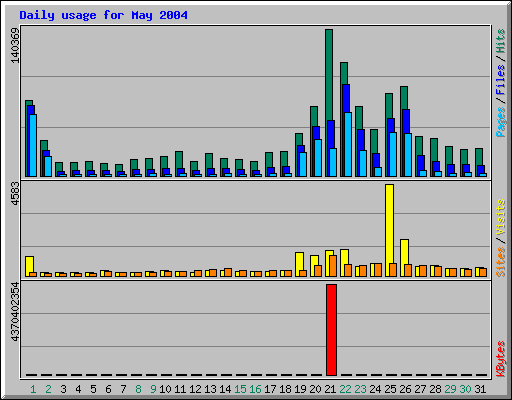This screenshot has height=400, width=512.
Task: Click the day 9 axis label
Action: [x=153, y=389]
